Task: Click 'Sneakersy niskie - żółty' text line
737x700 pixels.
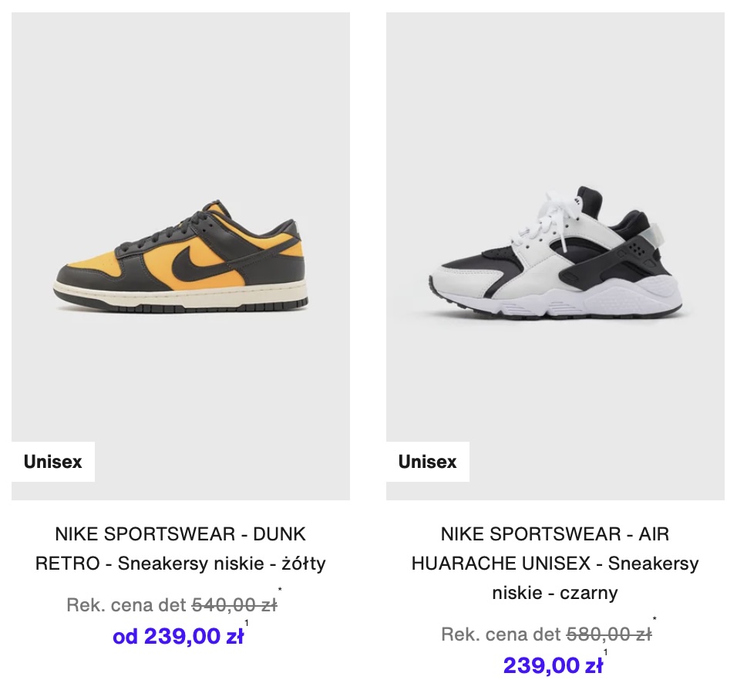Action: (x=222, y=564)
